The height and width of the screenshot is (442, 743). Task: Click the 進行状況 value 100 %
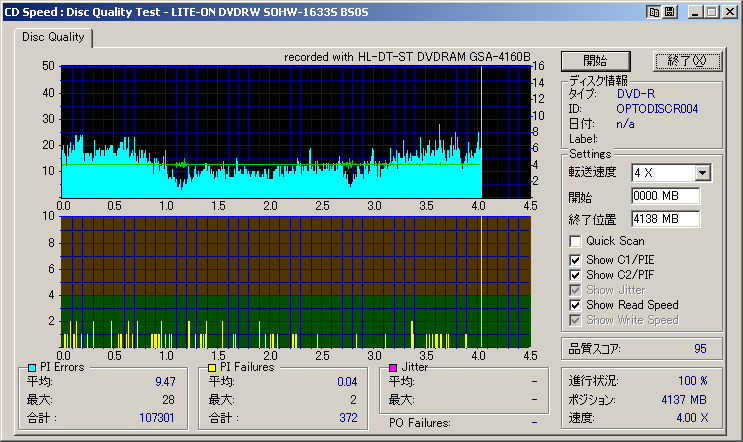coord(693,381)
